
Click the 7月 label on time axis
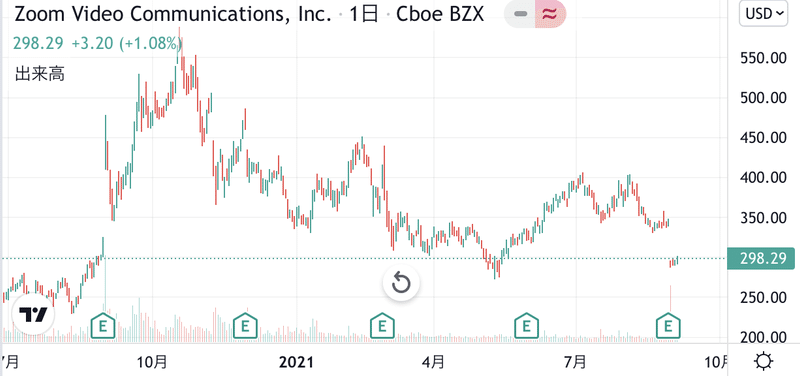click(576, 362)
